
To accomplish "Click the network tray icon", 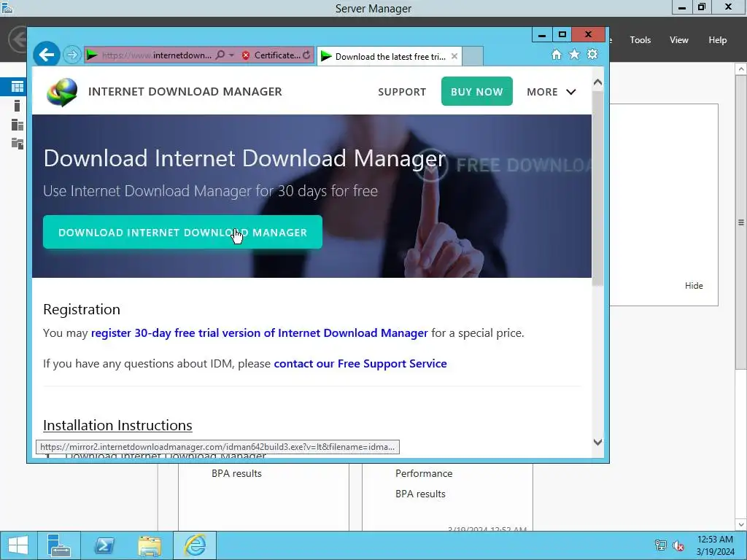I will pyautogui.click(x=660, y=545).
